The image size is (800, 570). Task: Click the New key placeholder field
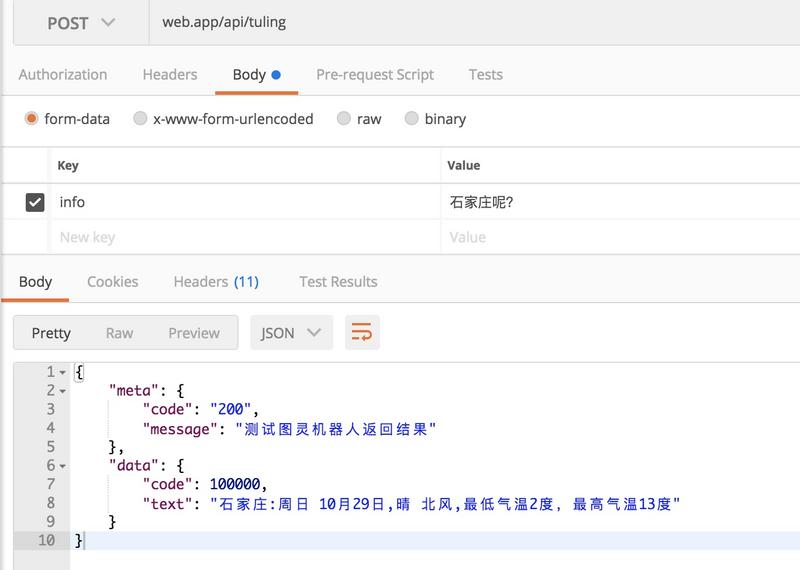(x=245, y=237)
